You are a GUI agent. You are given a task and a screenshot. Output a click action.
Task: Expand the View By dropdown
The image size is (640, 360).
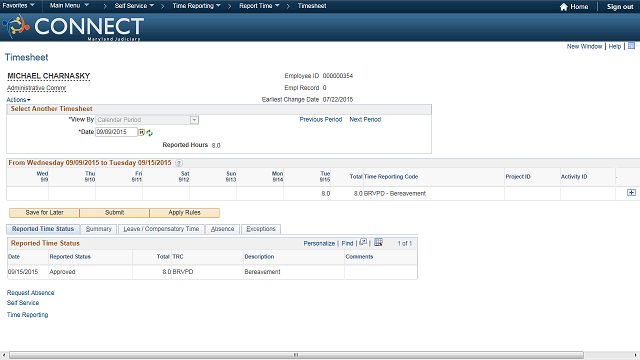click(194, 120)
